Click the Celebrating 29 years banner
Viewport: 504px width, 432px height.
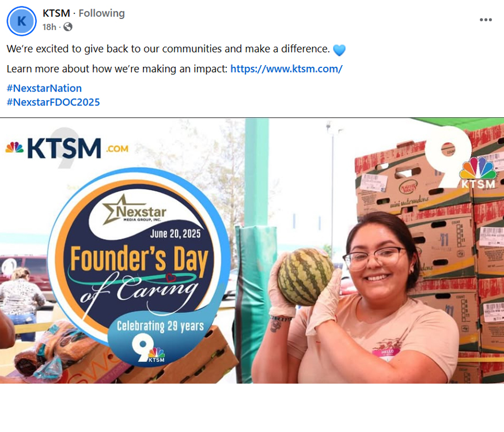tap(160, 325)
